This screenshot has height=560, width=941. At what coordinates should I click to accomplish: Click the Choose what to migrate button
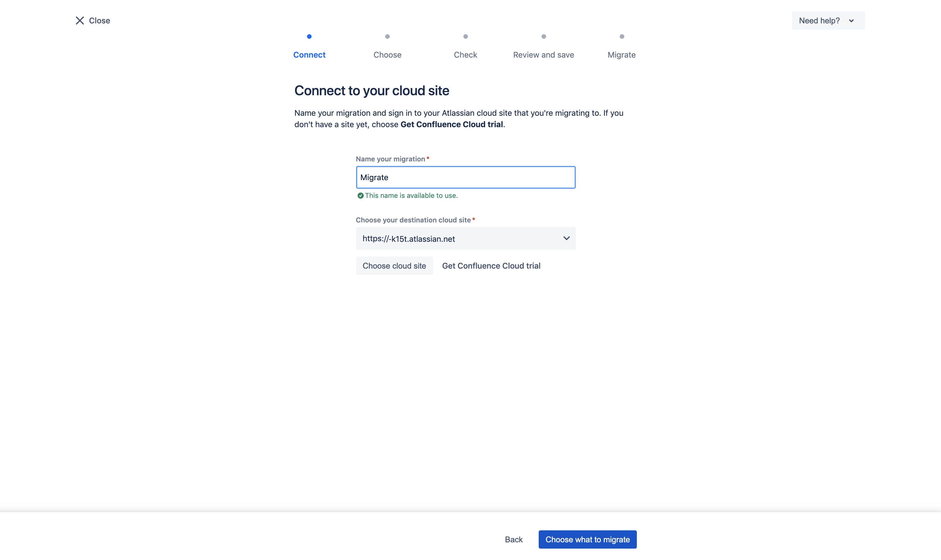click(x=587, y=539)
